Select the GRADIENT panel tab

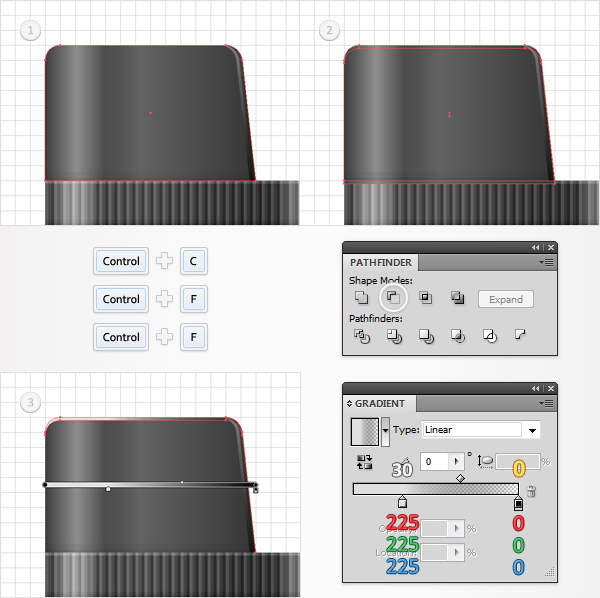[380, 404]
